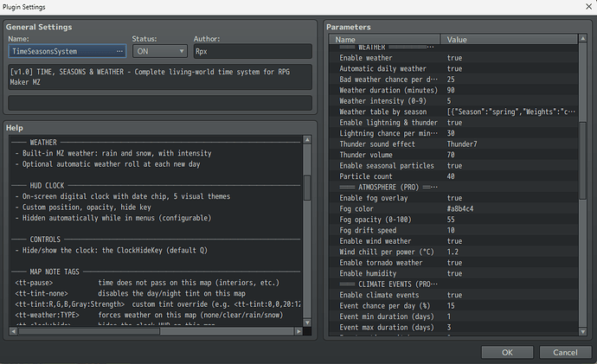Select Fog color value #a8b4c4
597x364 pixels.
[460, 209]
